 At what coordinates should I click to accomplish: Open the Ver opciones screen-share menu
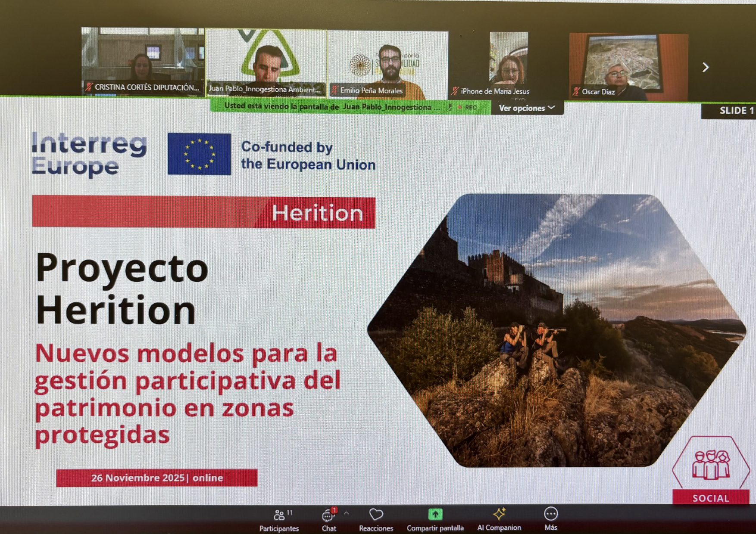pos(523,108)
